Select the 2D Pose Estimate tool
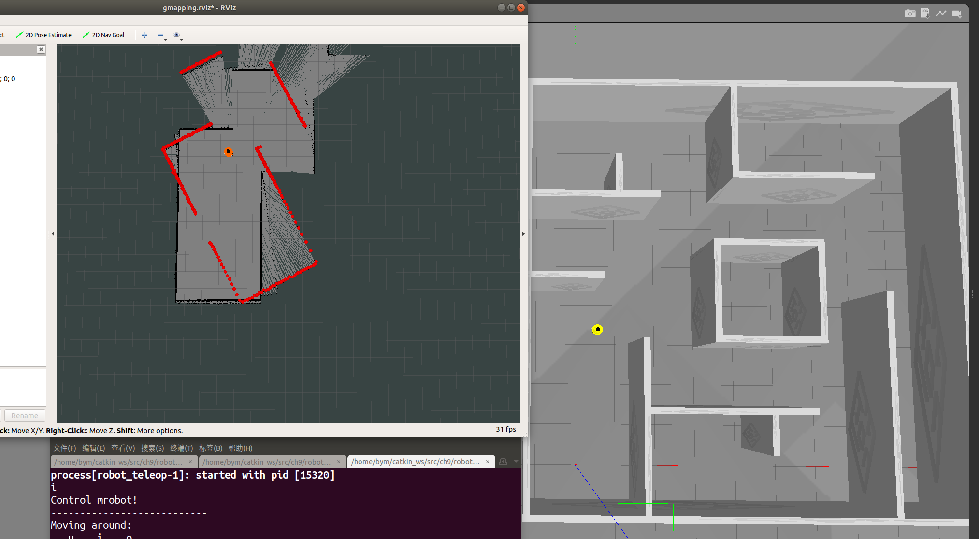This screenshot has height=539, width=980. pos(44,35)
